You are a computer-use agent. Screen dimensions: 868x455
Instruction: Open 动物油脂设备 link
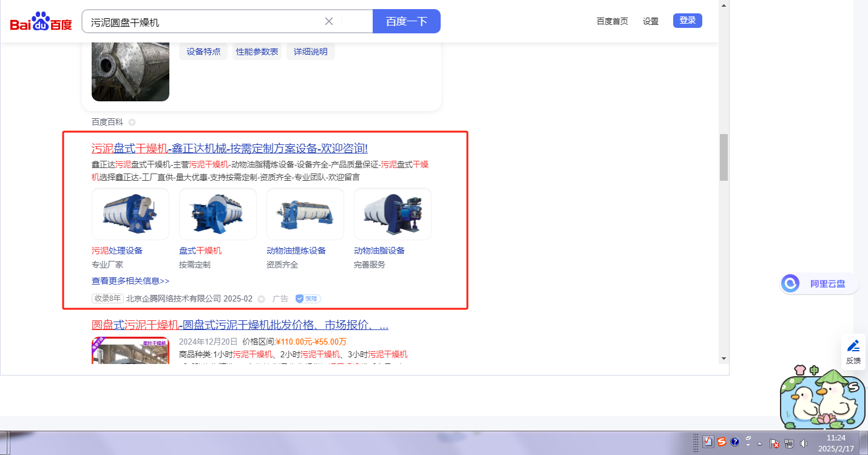tap(379, 251)
